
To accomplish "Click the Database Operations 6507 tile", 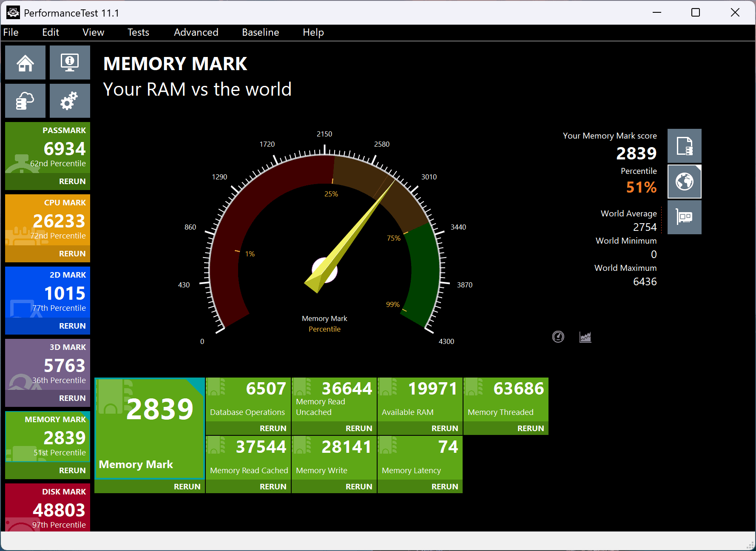I will tap(248, 400).
